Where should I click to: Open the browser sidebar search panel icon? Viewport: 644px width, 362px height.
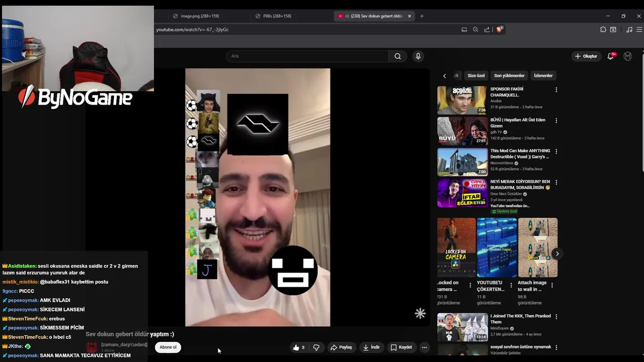(x=613, y=30)
